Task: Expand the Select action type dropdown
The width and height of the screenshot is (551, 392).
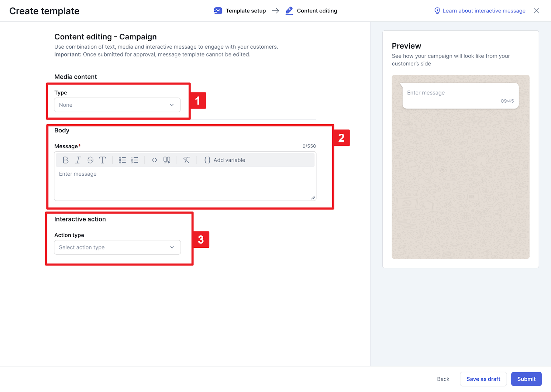Action: click(x=117, y=247)
